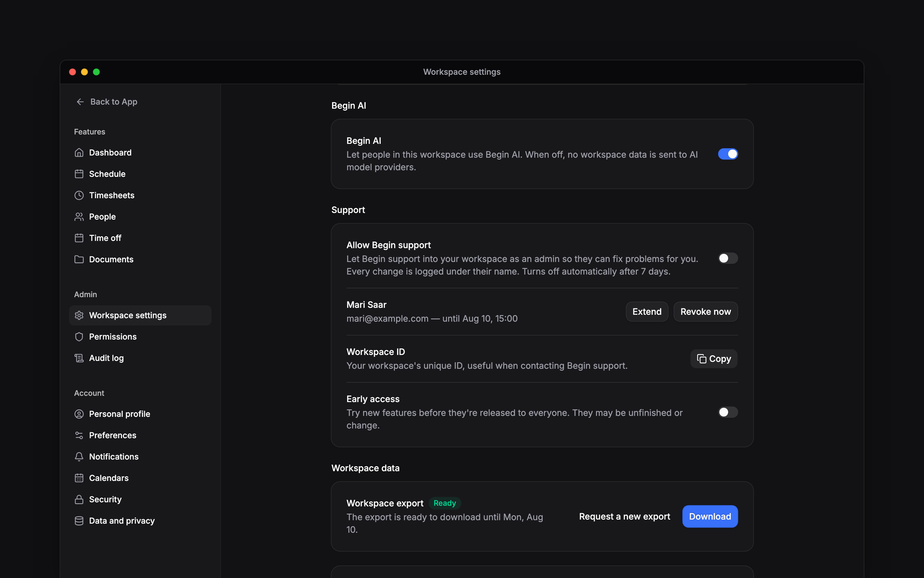Click the Workspace data section heading
The image size is (924, 578).
pyautogui.click(x=365, y=468)
